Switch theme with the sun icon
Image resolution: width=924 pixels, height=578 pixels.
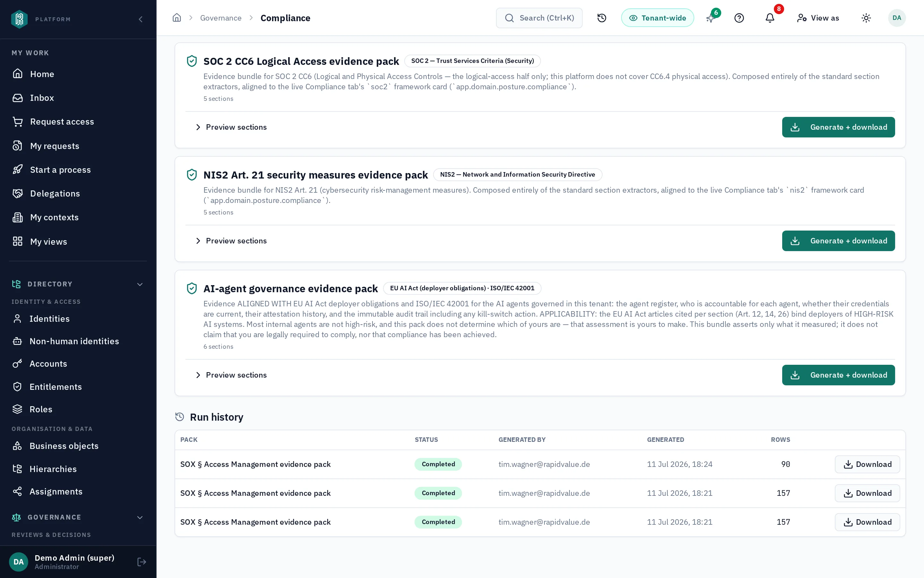866,18
